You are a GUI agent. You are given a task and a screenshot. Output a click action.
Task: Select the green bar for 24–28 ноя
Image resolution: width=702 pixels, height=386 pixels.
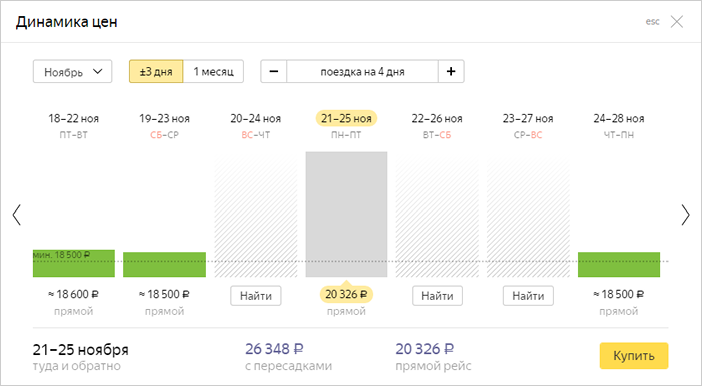point(619,265)
